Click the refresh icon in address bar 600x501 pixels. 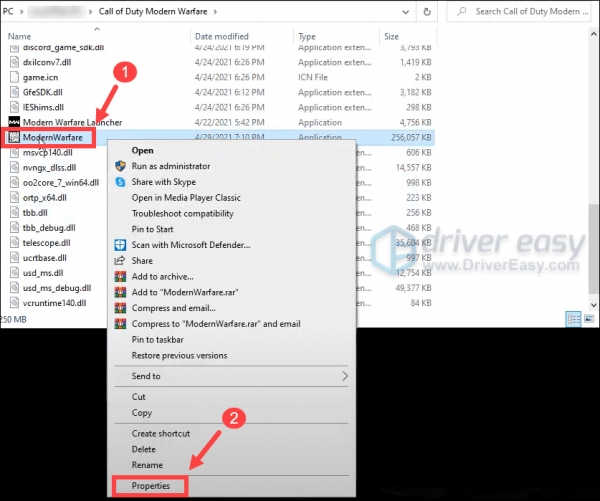pos(427,12)
